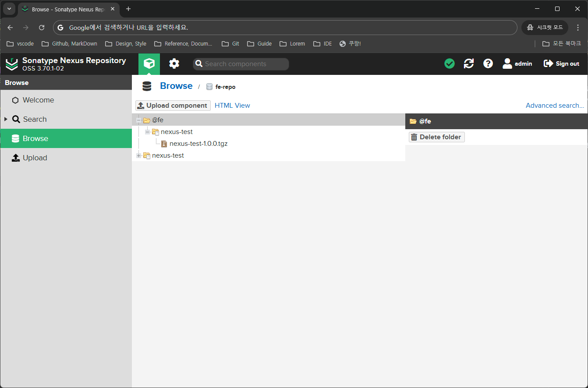
Task: Go back in the browser
Action: pos(10,28)
